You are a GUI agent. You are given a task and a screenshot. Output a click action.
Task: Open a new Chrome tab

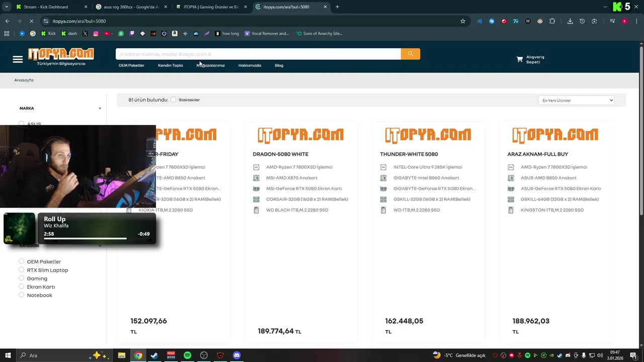point(337,7)
